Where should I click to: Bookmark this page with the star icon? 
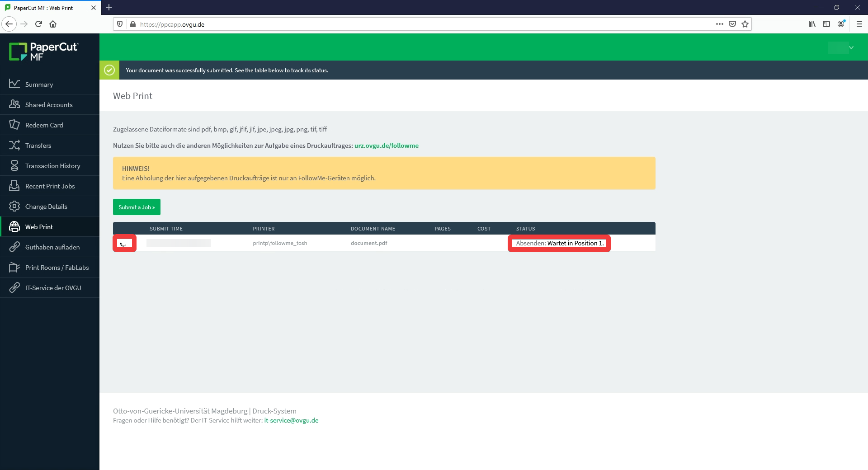[x=745, y=24]
